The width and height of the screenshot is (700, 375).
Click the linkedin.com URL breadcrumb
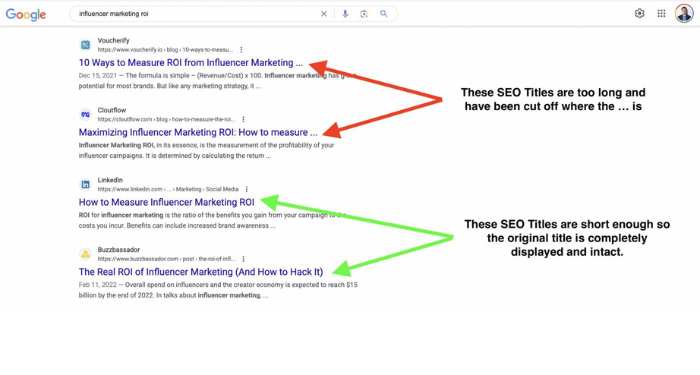(168, 189)
